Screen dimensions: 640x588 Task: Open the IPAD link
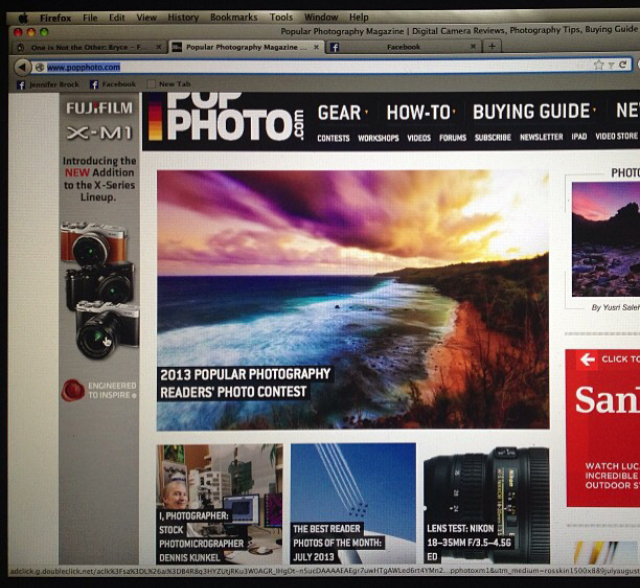point(579,137)
